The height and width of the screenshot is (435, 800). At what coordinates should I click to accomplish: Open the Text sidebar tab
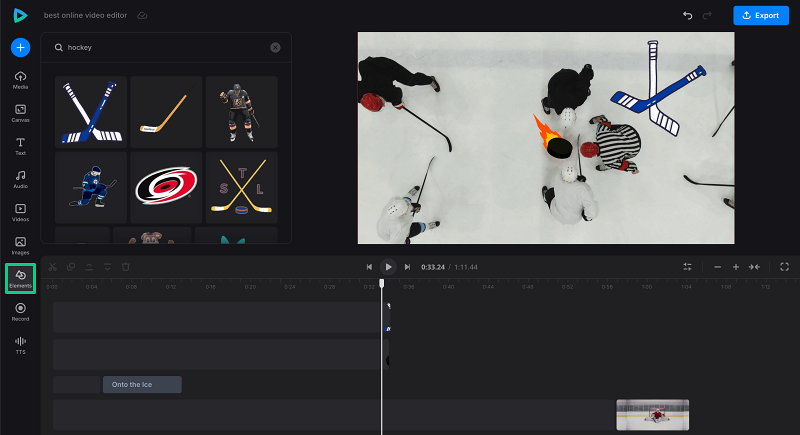tap(20, 146)
